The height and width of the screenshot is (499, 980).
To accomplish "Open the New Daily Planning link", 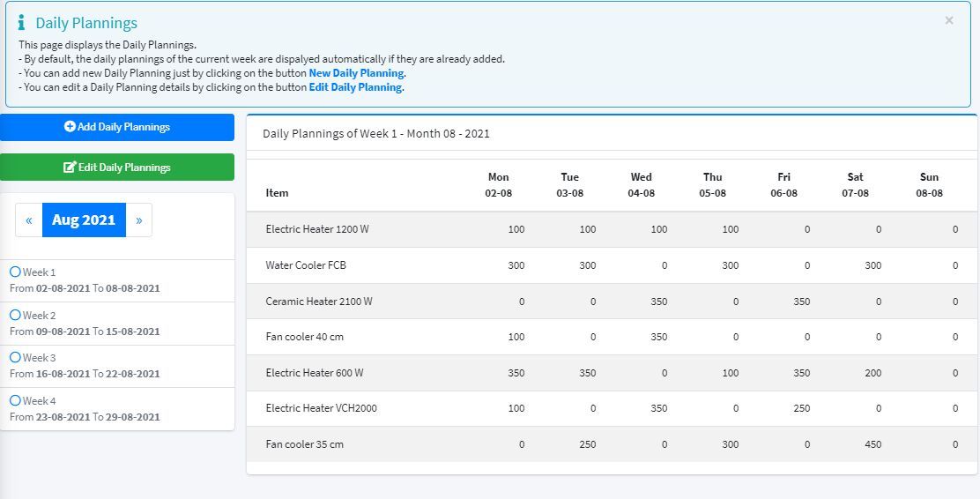I will click(x=356, y=73).
